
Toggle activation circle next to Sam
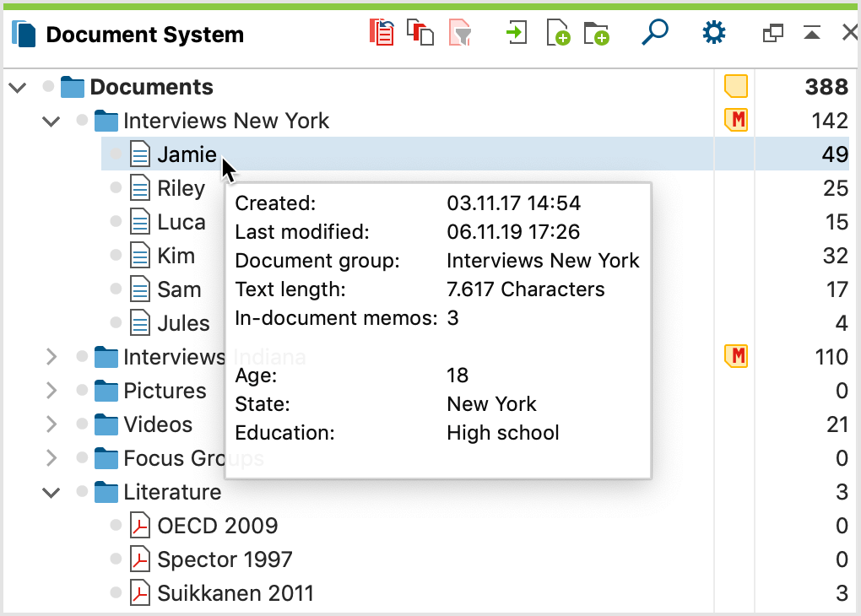click(x=116, y=289)
